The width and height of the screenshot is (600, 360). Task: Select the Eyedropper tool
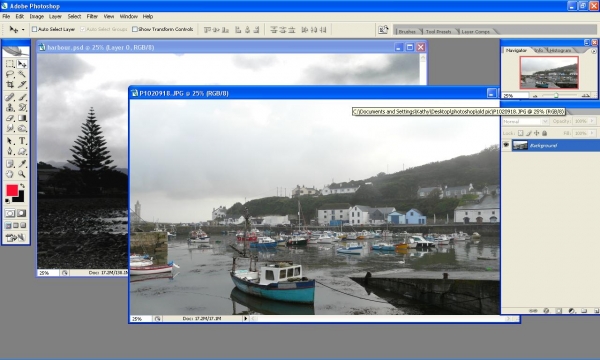click(x=22, y=164)
